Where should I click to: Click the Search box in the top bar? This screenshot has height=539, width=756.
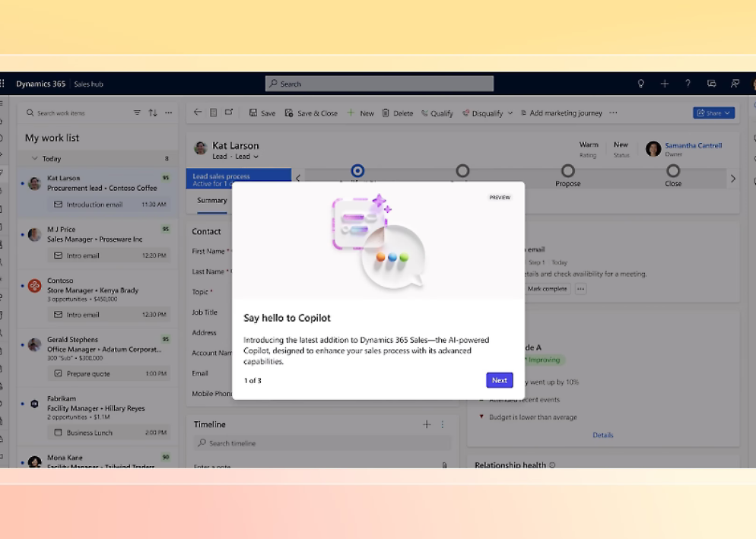point(380,84)
